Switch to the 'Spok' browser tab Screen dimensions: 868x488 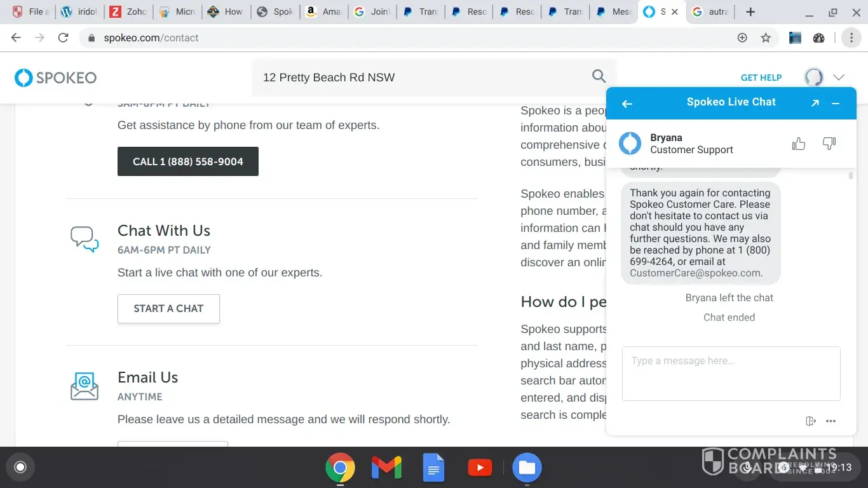point(275,12)
